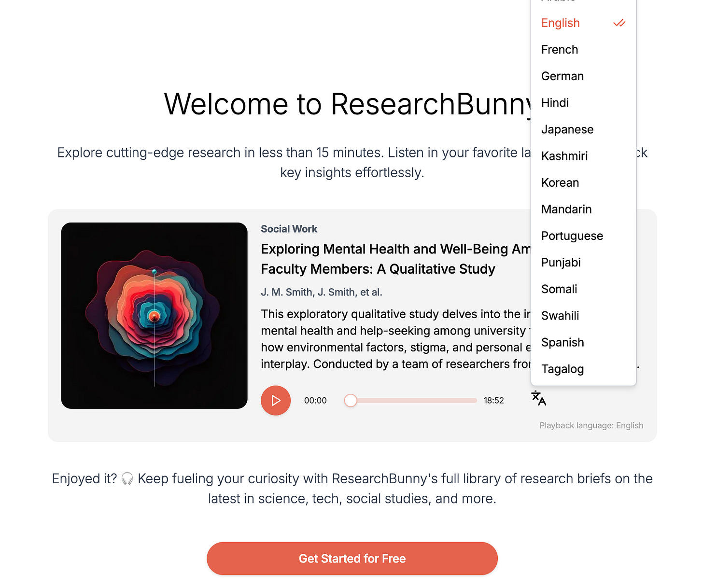Select Hindi from the language menu

coord(583,103)
